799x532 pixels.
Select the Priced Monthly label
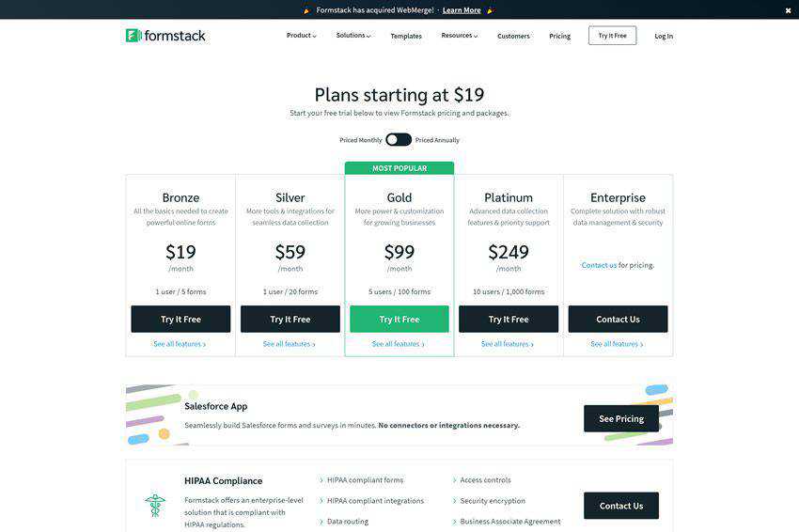[x=361, y=140]
